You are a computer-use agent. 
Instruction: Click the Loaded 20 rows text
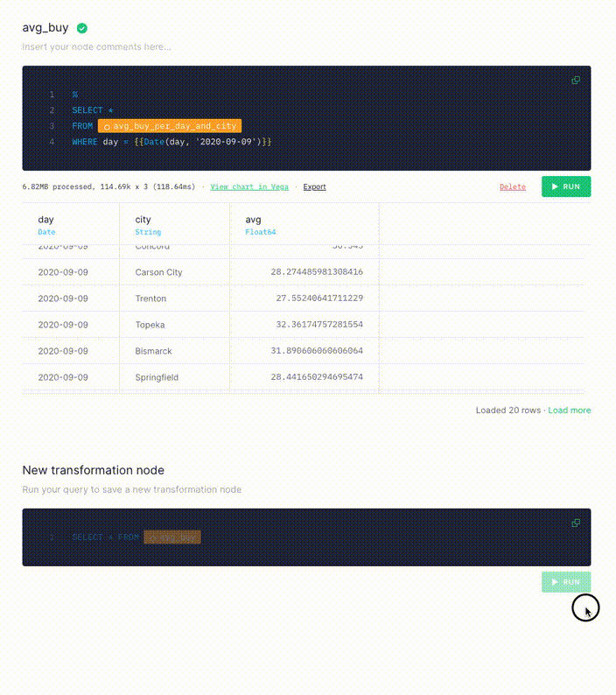[508, 411]
